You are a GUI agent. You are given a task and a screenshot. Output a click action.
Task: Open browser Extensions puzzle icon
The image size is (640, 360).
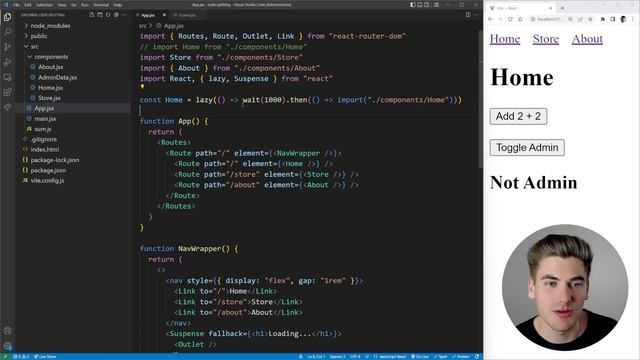point(602,19)
